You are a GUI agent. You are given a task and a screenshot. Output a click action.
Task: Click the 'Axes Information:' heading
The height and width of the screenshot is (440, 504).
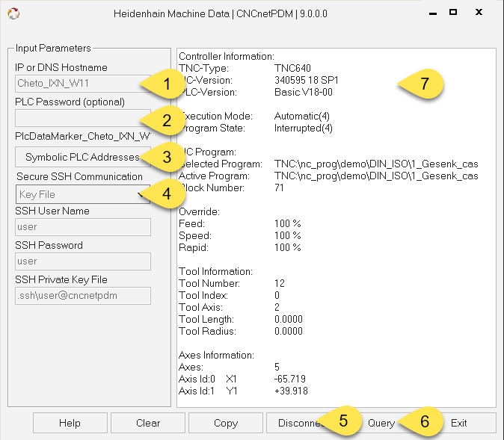click(216, 355)
